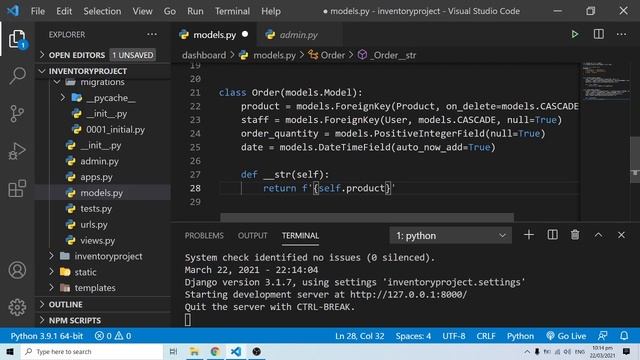Click the code minimap
The height and width of the screenshot is (360, 640).
[605, 82]
